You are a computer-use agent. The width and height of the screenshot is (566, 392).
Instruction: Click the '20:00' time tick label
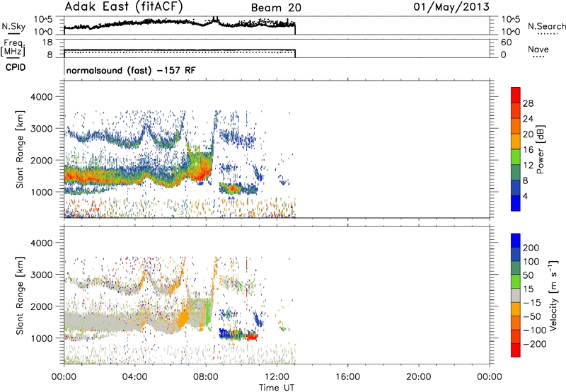(x=418, y=377)
